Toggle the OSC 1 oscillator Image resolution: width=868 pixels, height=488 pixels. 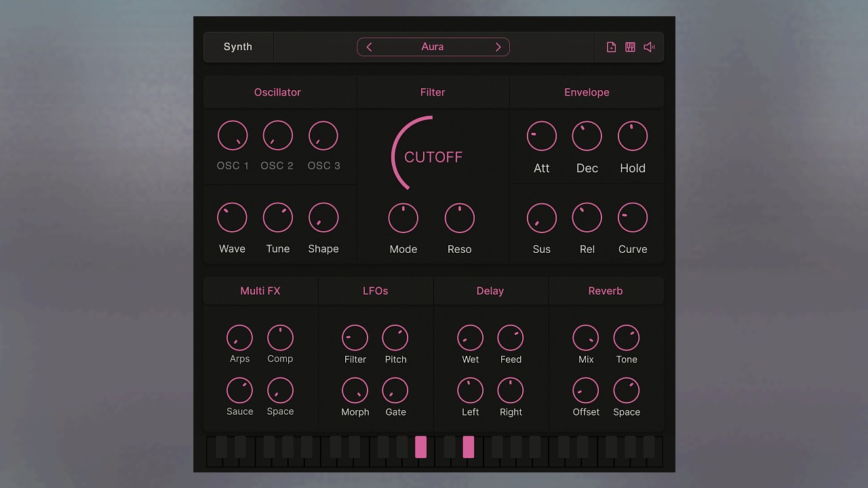[x=233, y=136]
